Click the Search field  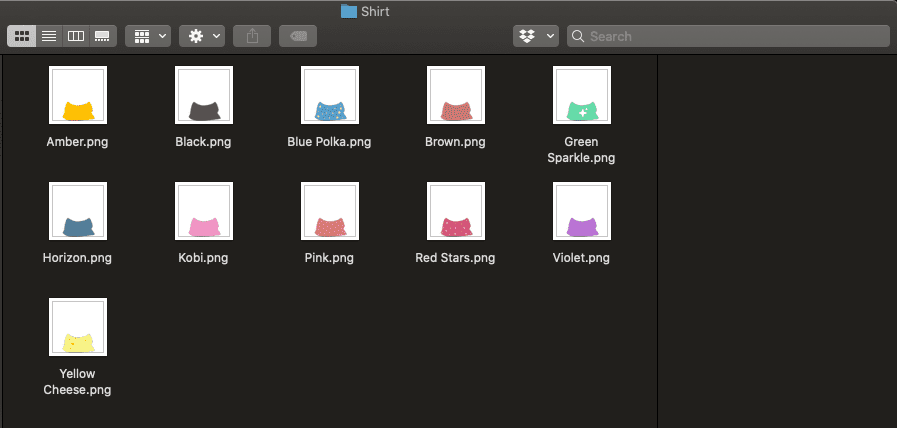728,36
